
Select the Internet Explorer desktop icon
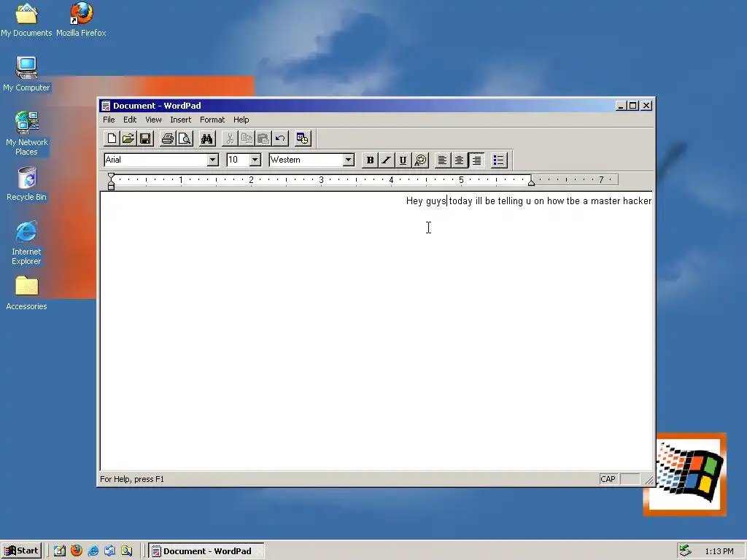[26, 243]
